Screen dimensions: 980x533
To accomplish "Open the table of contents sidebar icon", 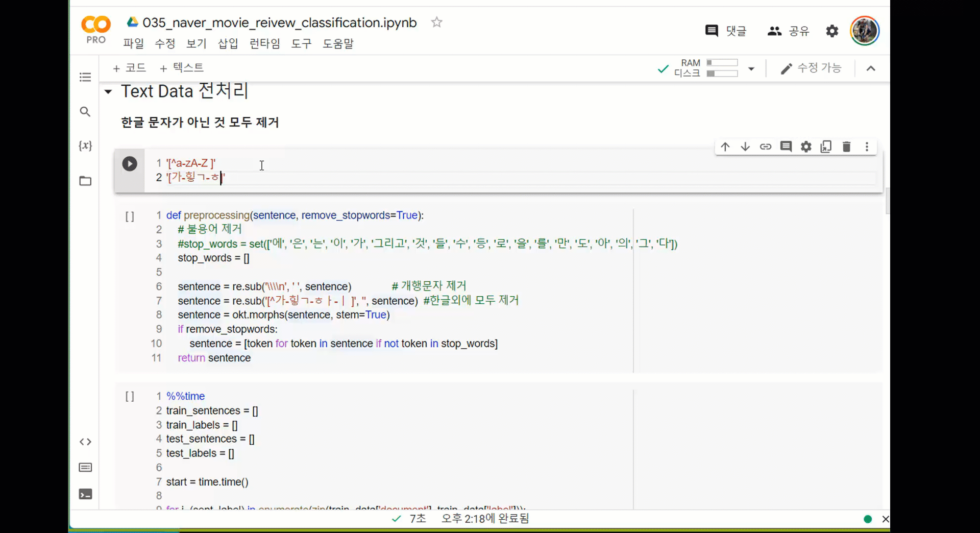I will click(x=85, y=77).
